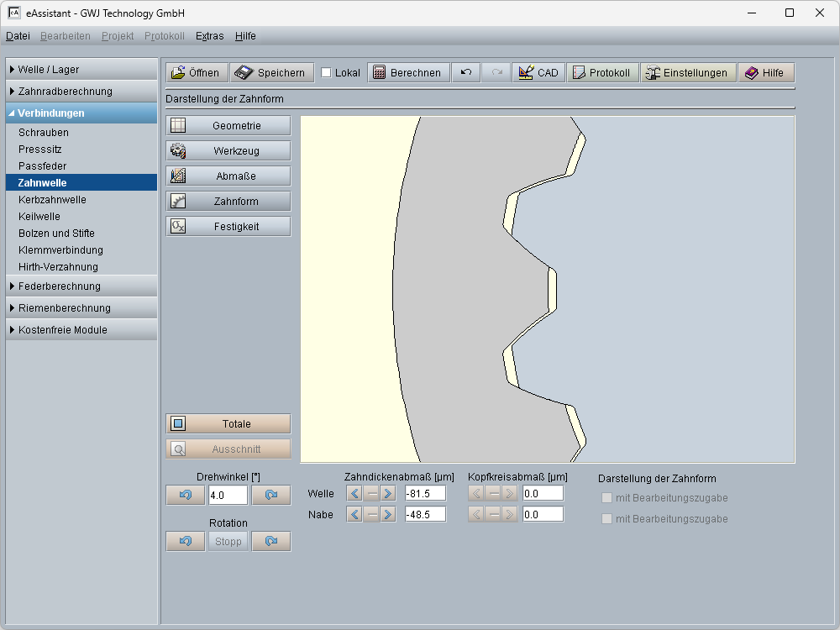Open the Extras menu
This screenshot has width=840, height=630.
209,36
